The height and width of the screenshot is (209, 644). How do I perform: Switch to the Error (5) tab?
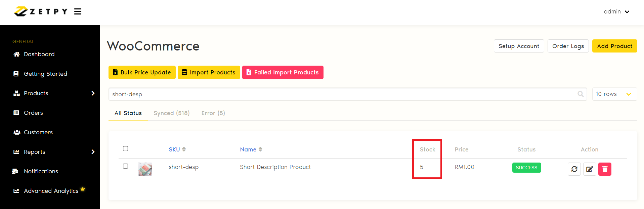pyautogui.click(x=213, y=113)
